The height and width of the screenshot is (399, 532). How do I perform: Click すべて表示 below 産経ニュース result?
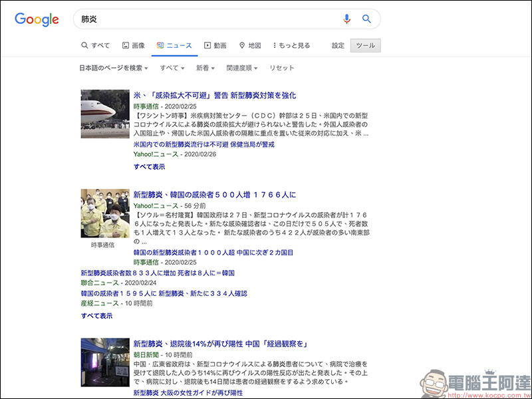[96, 316]
